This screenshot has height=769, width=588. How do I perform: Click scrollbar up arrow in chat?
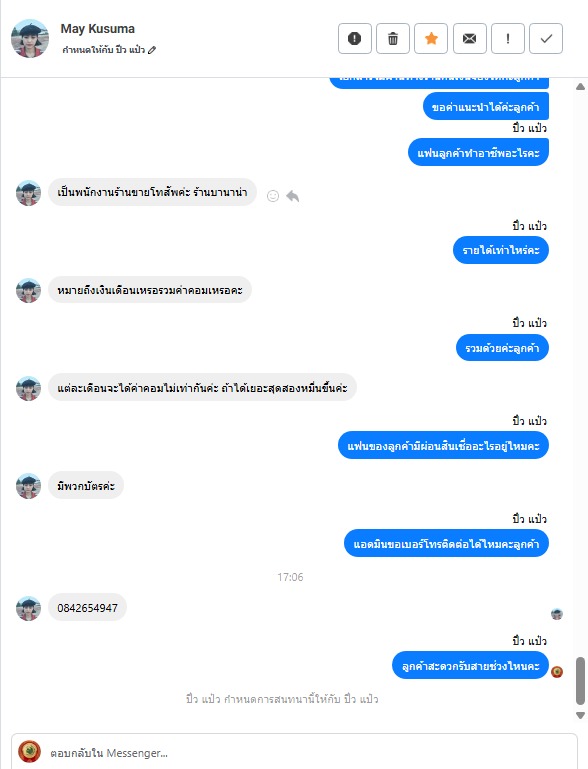coord(581,87)
